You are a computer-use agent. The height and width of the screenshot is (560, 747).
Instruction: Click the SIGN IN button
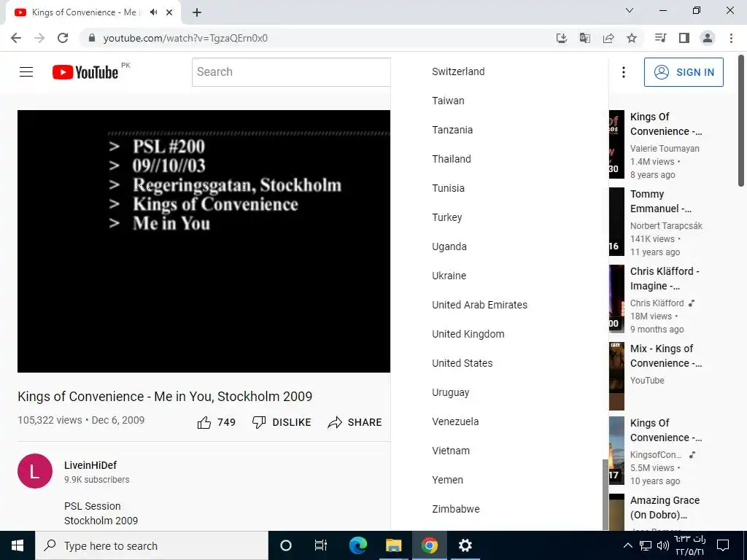click(x=684, y=72)
